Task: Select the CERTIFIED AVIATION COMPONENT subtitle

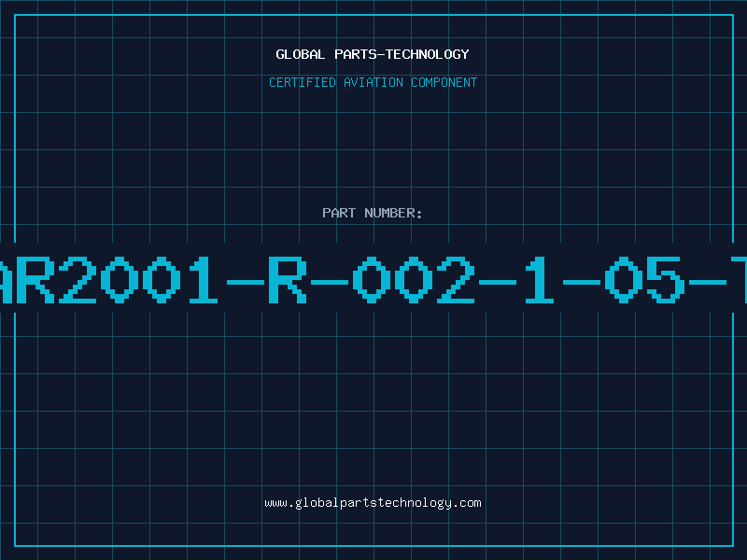Action: point(373,82)
